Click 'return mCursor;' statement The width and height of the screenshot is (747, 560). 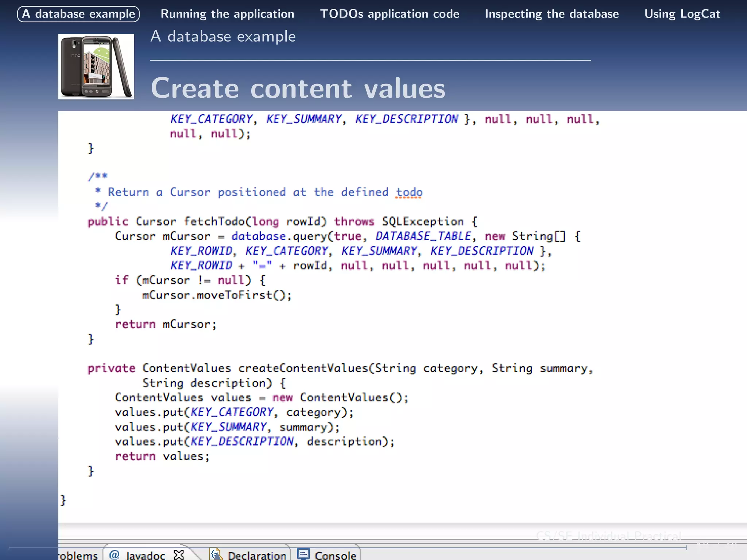tap(166, 324)
